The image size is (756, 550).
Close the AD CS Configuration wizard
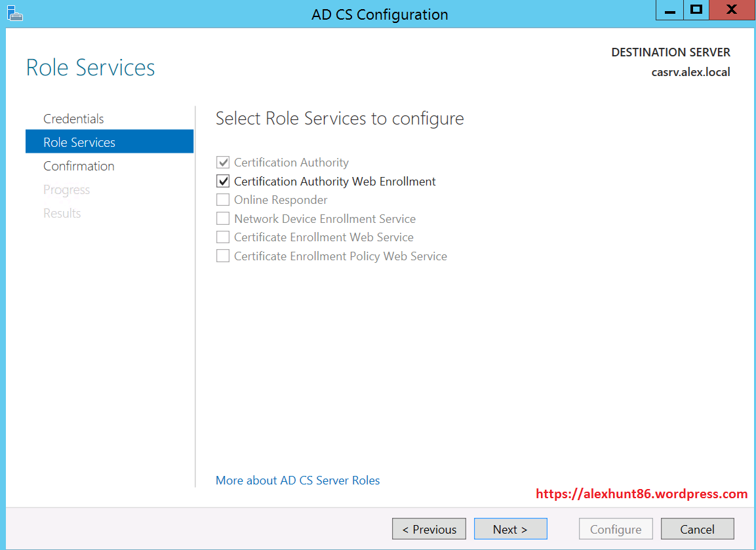pyautogui.click(x=731, y=11)
